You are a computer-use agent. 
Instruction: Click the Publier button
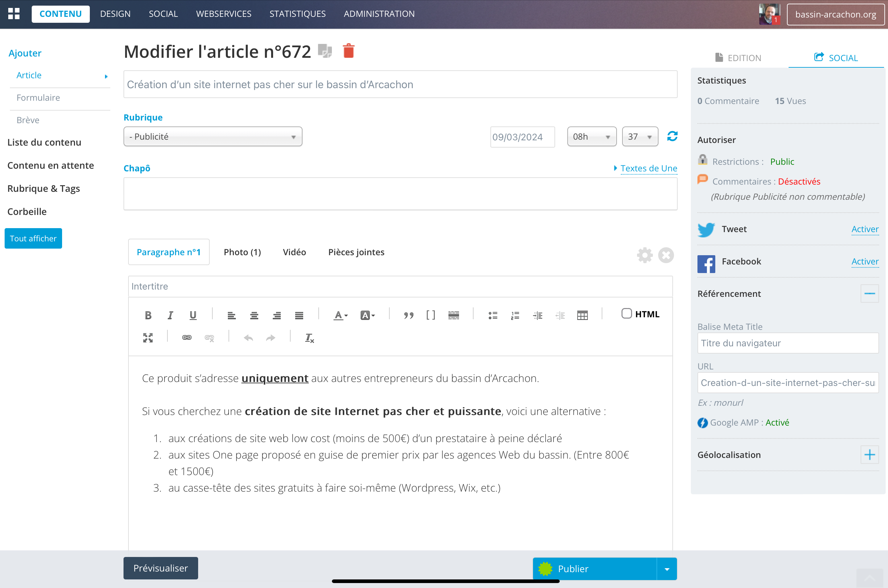coord(573,568)
